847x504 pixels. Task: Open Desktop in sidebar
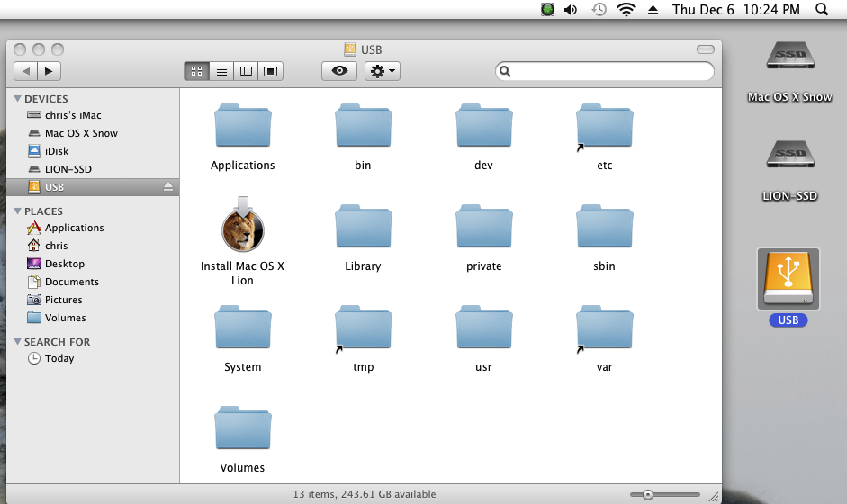tap(93, 264)
